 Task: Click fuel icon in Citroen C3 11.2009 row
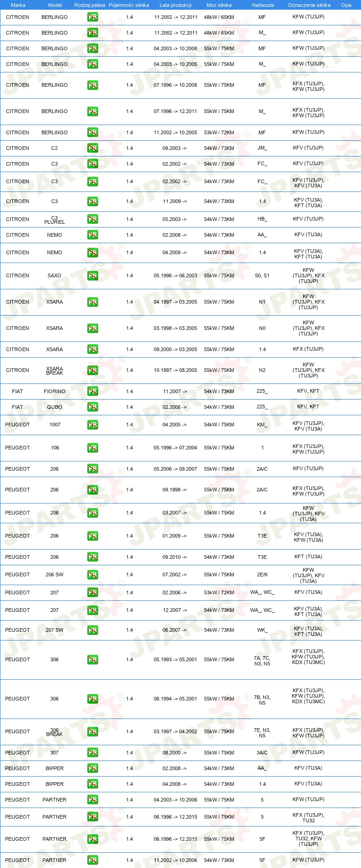(93, 201)
